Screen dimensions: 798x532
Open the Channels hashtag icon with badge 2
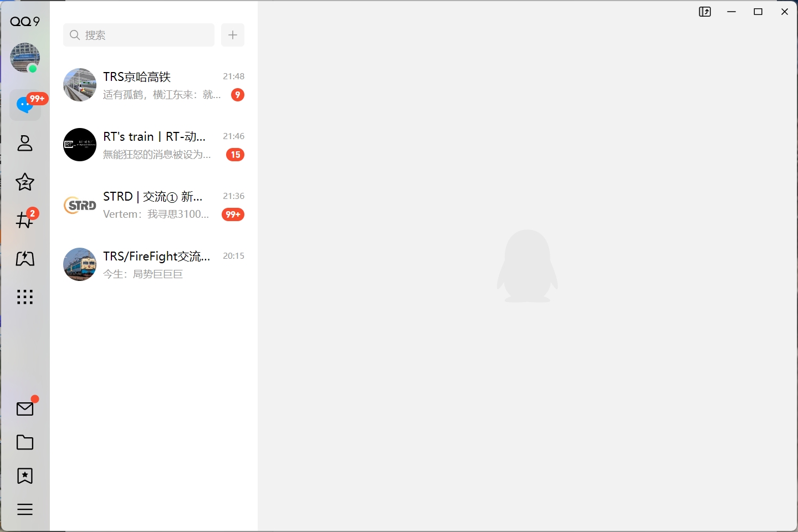[x=25, y=219]
